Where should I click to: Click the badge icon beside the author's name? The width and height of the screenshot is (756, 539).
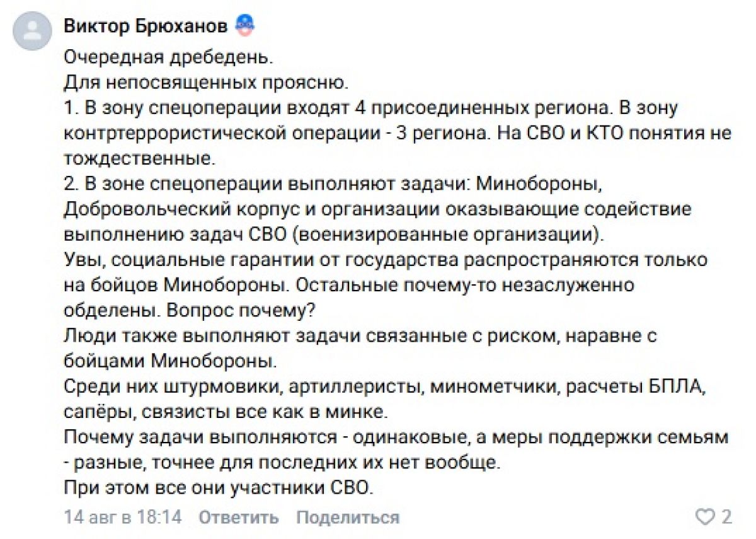point(243,26)
